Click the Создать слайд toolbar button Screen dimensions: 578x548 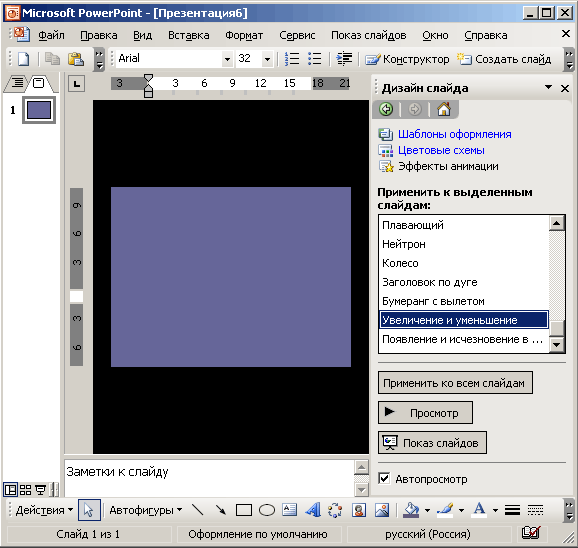tap(504, 59)
